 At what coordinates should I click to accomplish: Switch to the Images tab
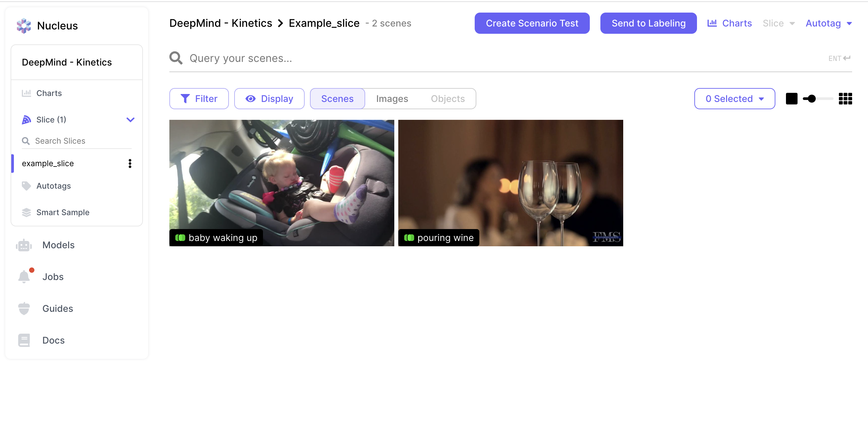pyautogui.click(x=392, y=99)
